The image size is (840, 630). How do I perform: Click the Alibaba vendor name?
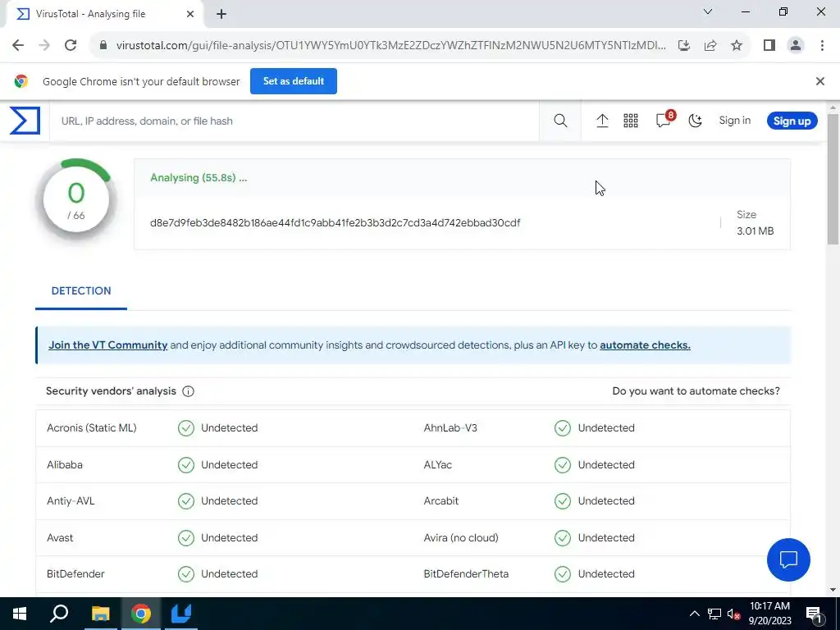tap(65, 464)
